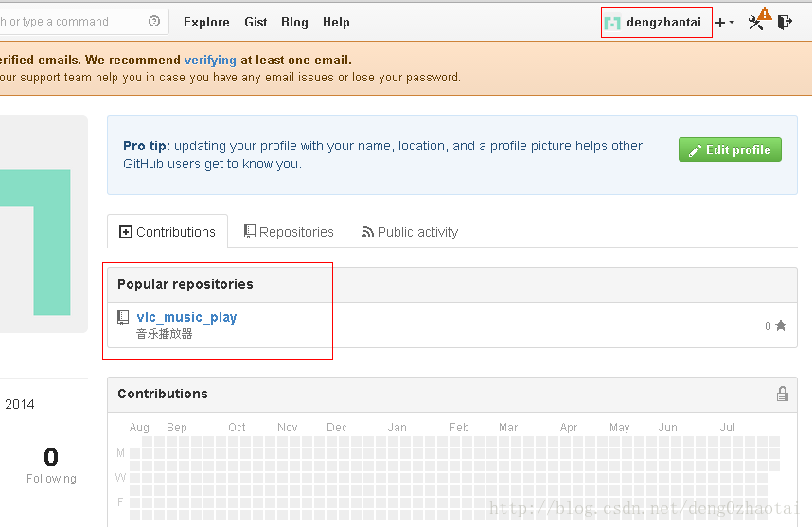Switch to the Repositories tab

tap(289, 232)
